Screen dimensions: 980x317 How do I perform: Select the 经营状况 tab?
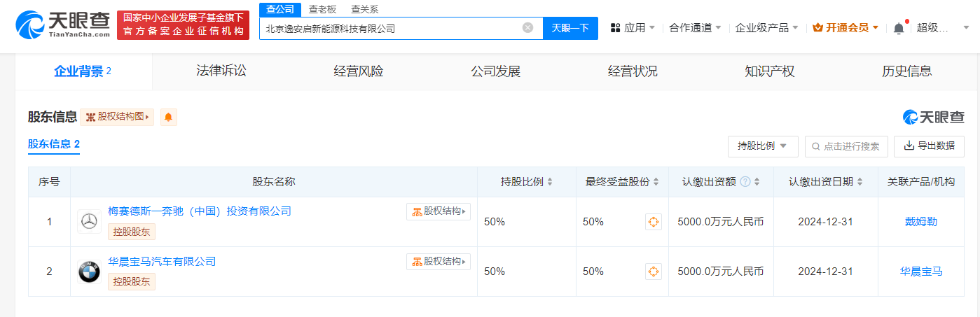coord(633,71)
